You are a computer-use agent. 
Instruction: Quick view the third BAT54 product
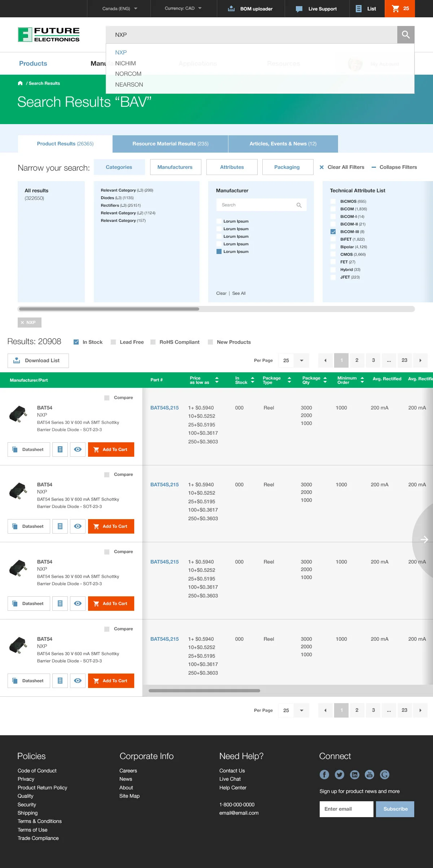click(x=78, y=604)
